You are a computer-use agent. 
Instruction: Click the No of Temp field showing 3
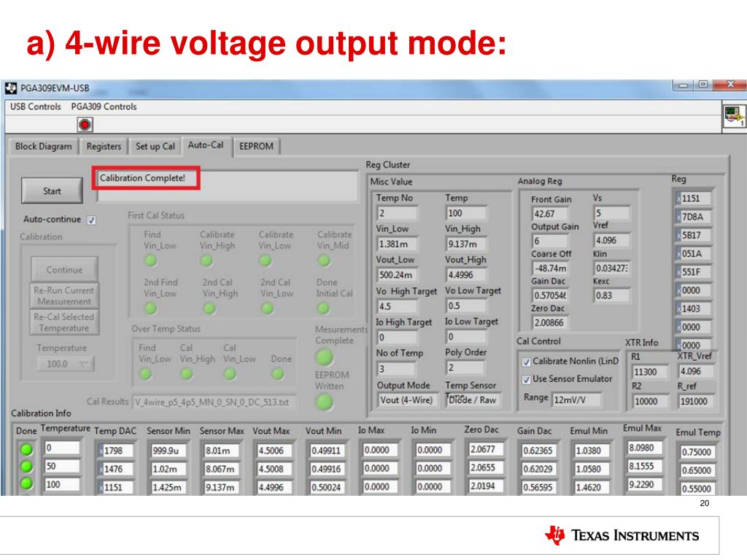[397, 368]
